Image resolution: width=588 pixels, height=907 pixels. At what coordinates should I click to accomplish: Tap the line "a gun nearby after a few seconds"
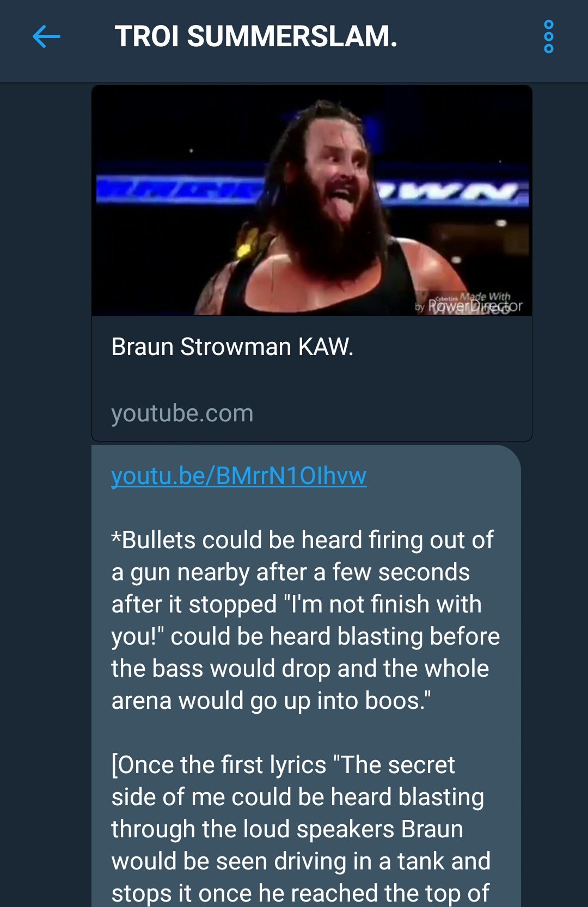291,572
